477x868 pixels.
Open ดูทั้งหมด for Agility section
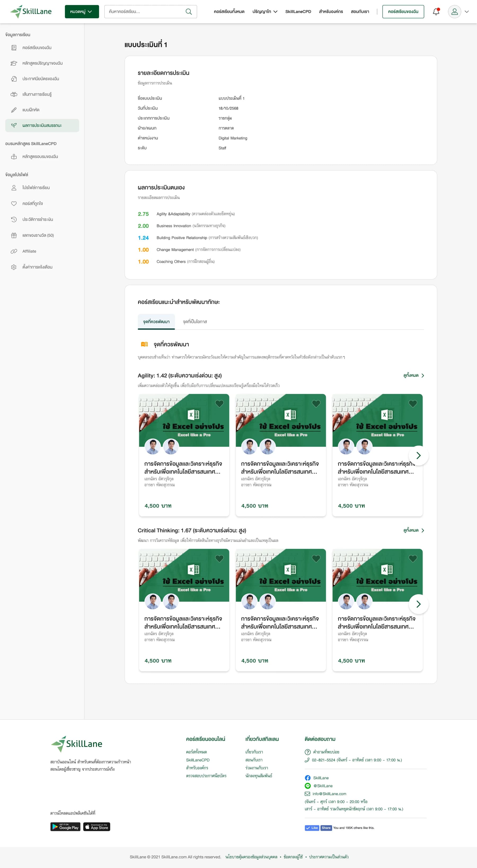pos(414,375)
